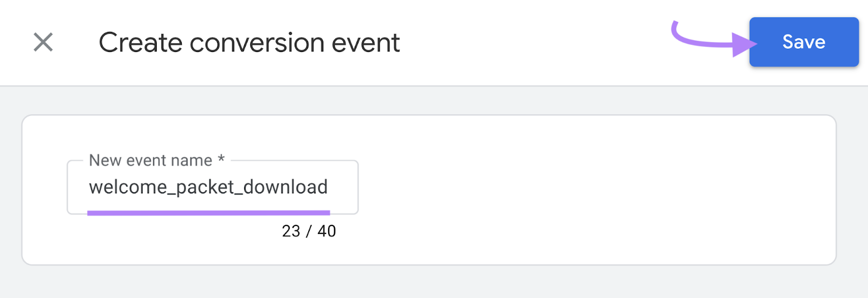This screenshot has height=298, width=868.
Task: Click the number 40 in the character limit
Action: pyautogui.click(x=327, y=231)
